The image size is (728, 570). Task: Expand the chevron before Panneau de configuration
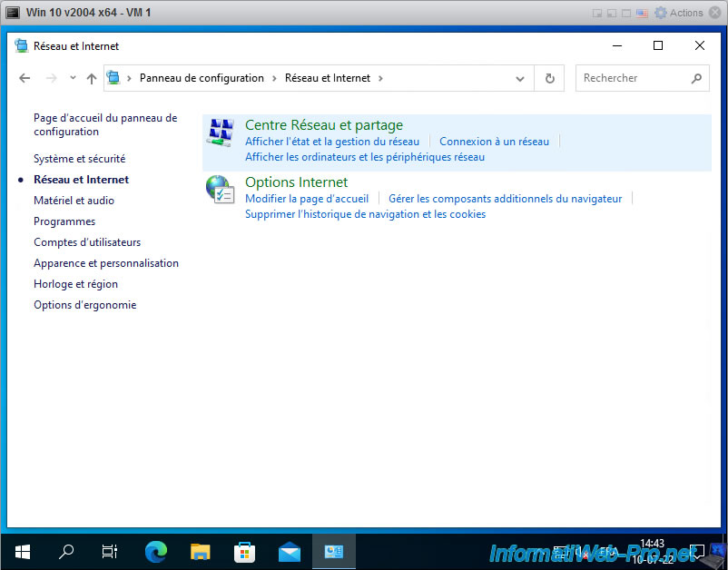click(x=129, y=78)
